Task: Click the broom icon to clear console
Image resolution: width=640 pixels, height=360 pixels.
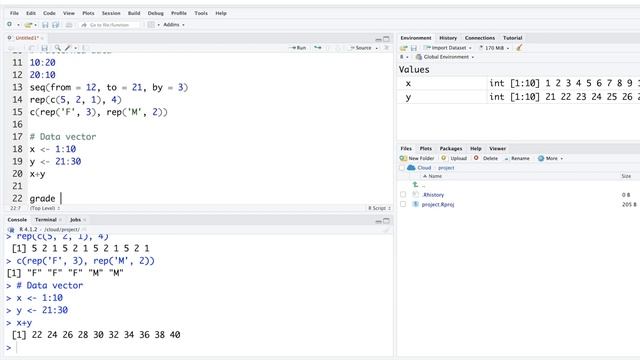Action: click(x=386, y=230)
